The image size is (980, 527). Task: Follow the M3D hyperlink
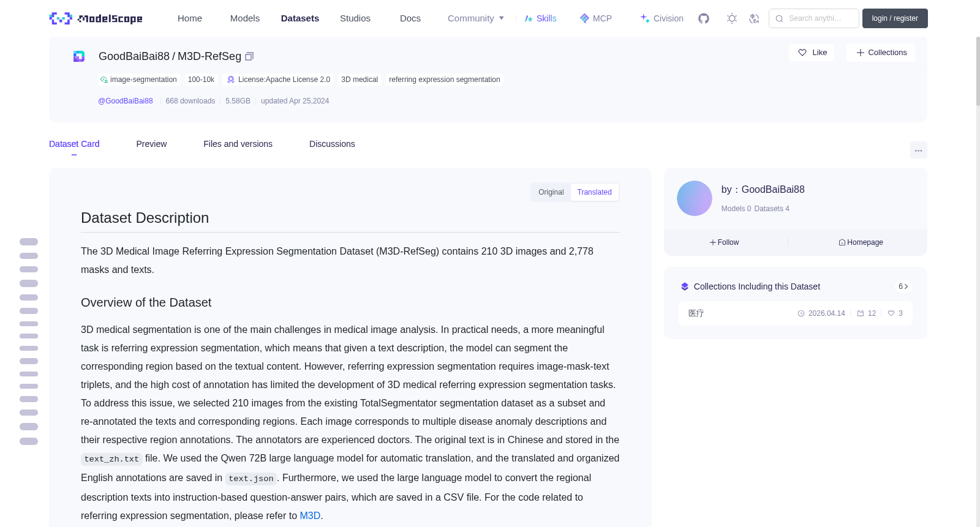[x=310, y=516]
